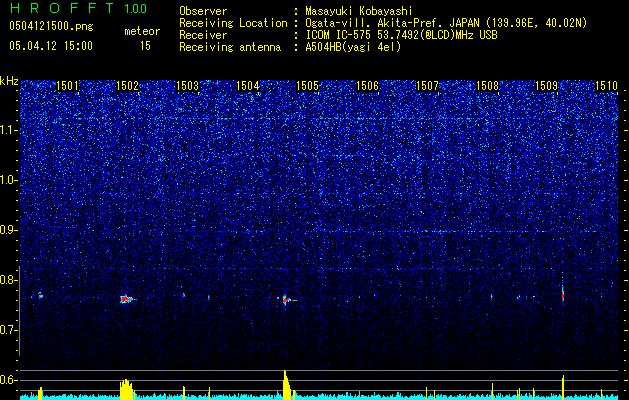Click the 0.8 kHz frequency label
This screenshot has width=629, height=400.
point(9,280)
